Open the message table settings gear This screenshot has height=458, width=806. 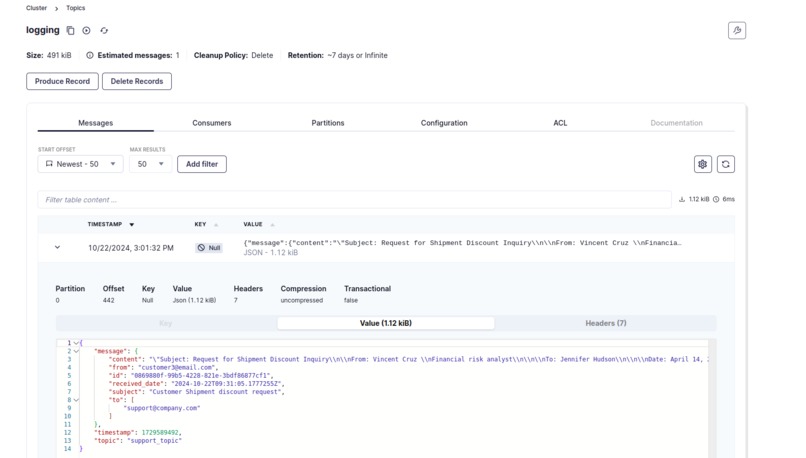coord(703,164)
